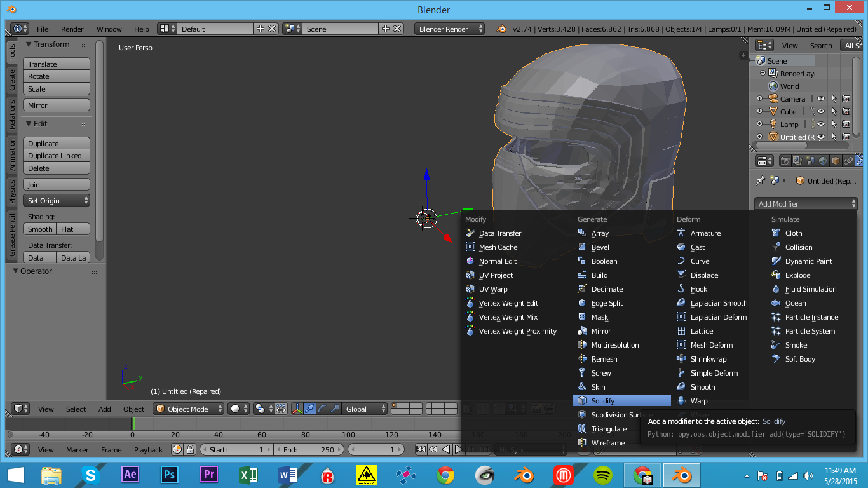The image size is (868, 488).
Task: Switch to the Physics tab
Action: click(12, 191)
